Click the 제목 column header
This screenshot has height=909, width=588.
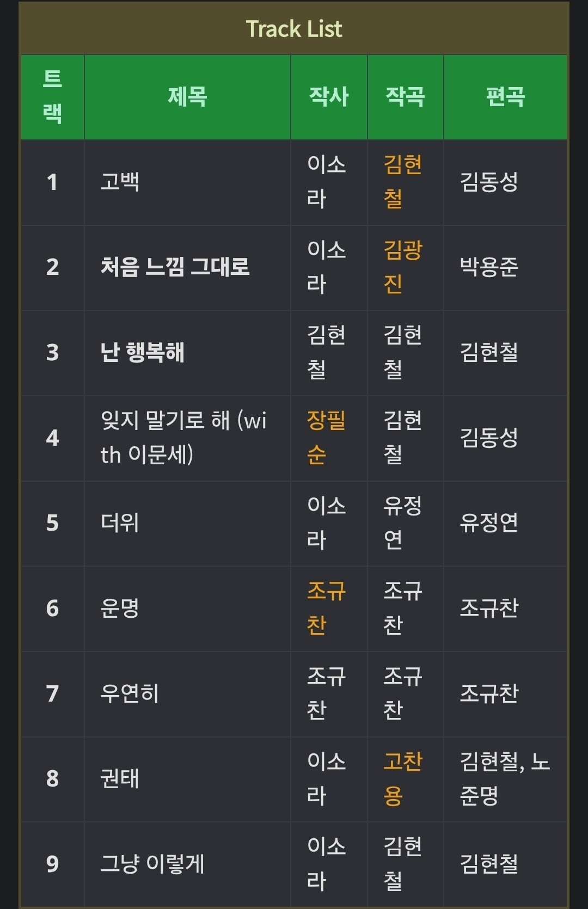tap(187, 97)
